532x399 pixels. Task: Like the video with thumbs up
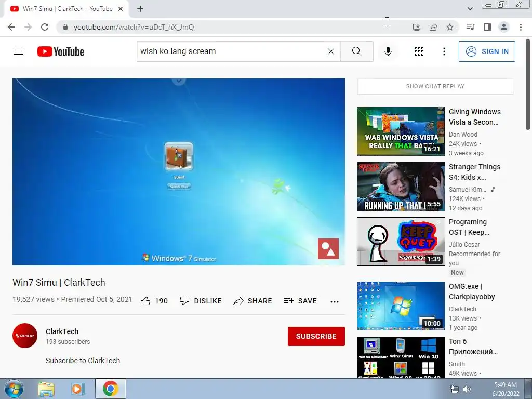click(x=154, y=301)
